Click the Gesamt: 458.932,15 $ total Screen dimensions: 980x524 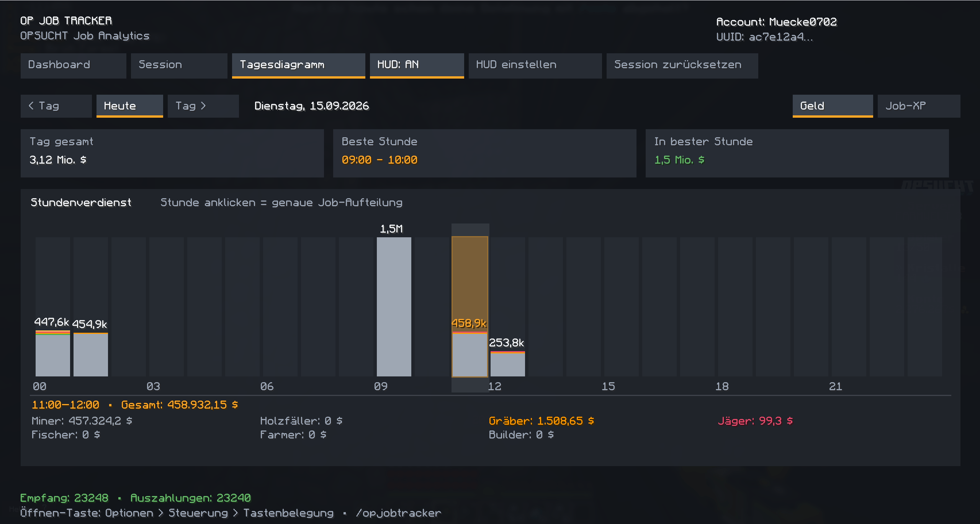179,405
